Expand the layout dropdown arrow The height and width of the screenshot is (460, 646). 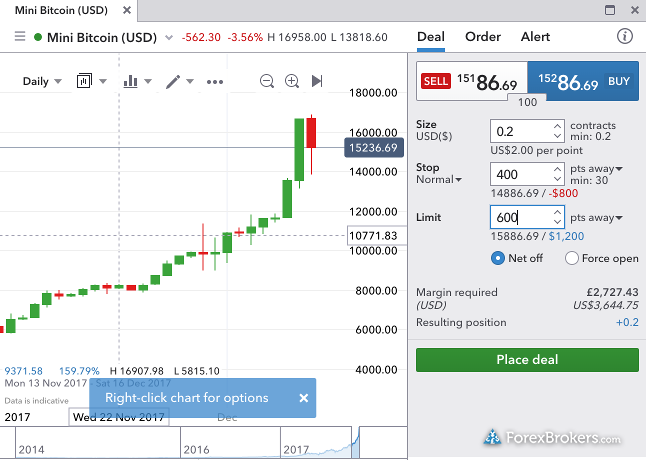[x=103, y=81]
